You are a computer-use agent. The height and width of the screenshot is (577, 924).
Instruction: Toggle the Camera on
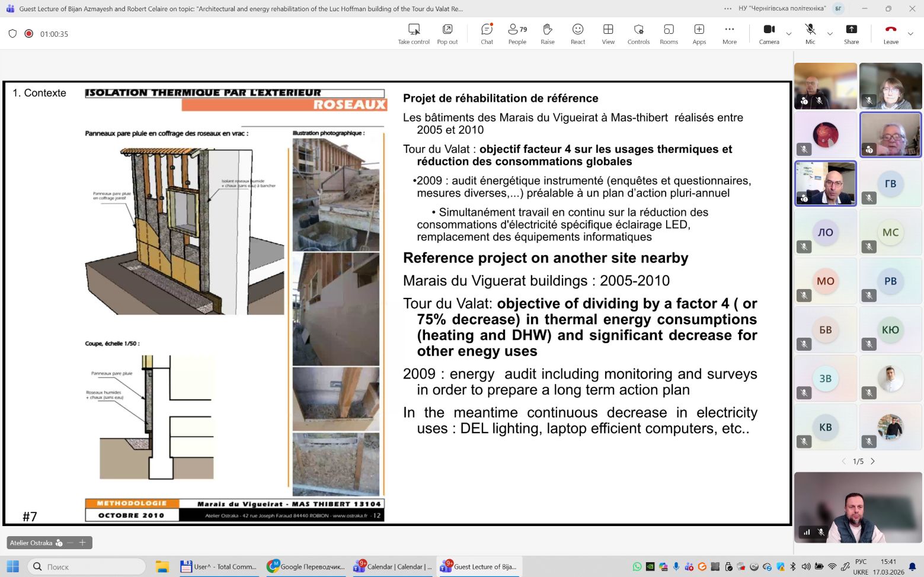[x=769, y=34]
